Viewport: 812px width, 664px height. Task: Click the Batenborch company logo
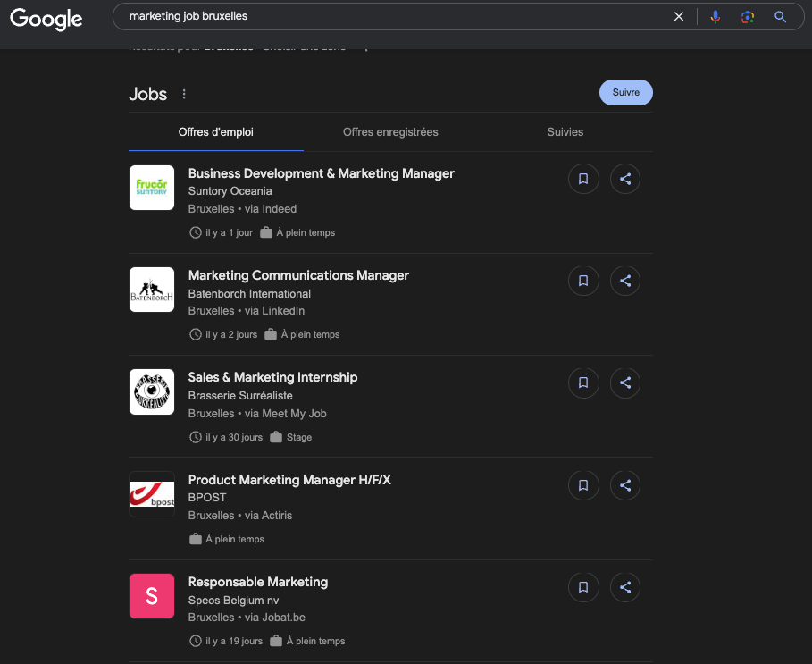152,290
